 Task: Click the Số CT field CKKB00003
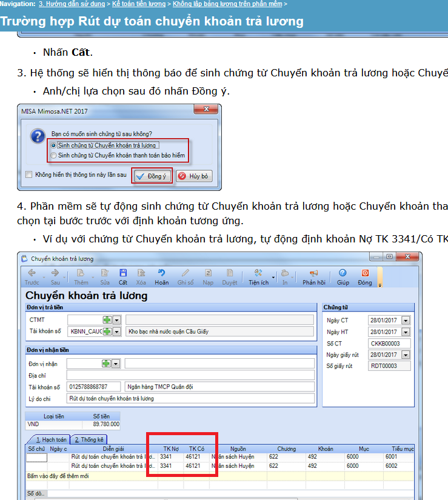coord(389,344)
